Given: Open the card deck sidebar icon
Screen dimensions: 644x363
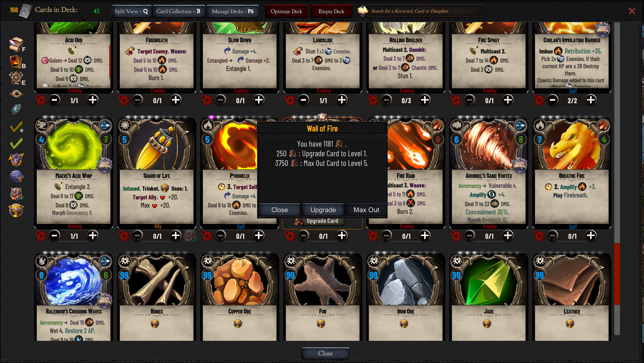Looking at the screenshot, I should (16, 62).
